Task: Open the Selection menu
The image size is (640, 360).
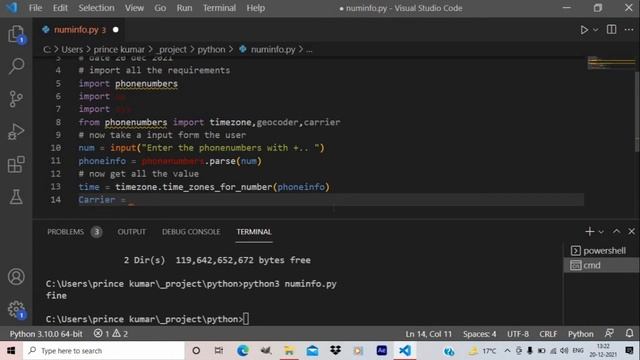Action: pos(96,8)
